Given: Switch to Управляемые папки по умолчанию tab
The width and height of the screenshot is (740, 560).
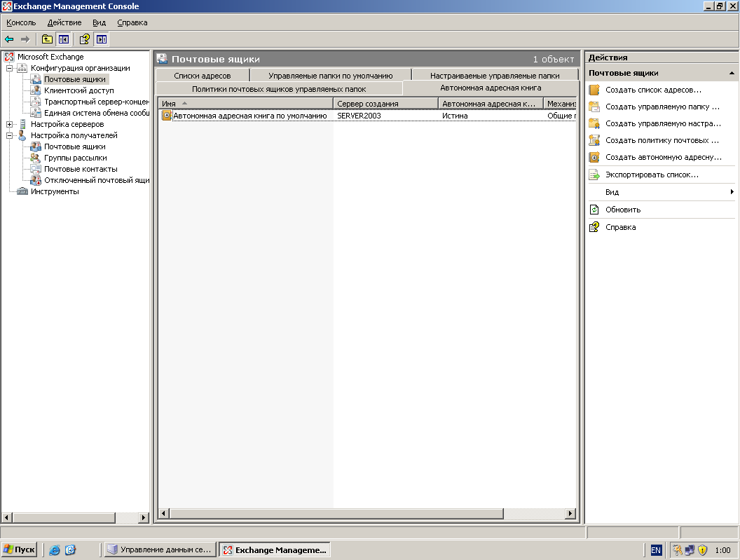Looking at the screenshot, I should (x=330, y=76).
